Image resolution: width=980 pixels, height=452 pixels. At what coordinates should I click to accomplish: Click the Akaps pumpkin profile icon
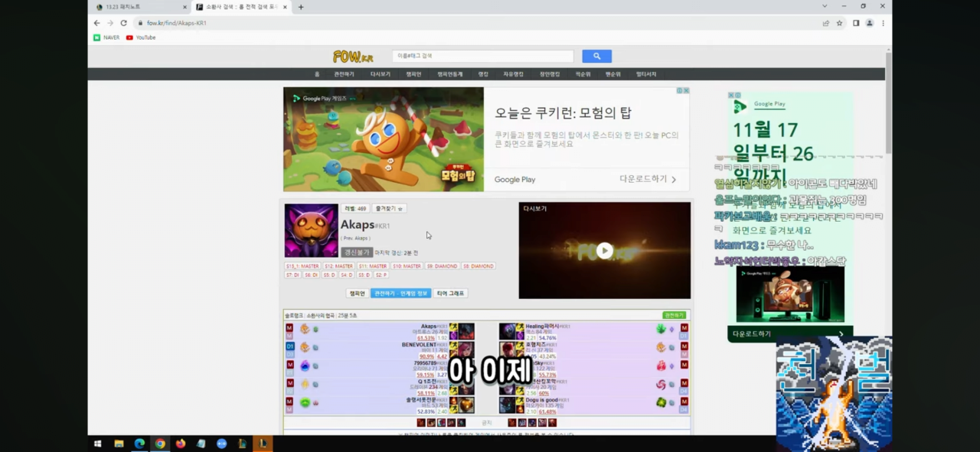point(311,230)
